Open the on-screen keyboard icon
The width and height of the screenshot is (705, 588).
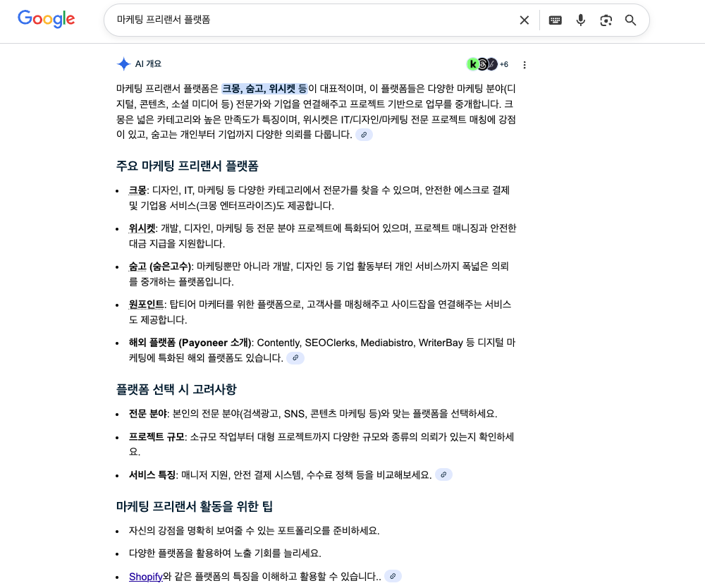[x=556, y=20]
